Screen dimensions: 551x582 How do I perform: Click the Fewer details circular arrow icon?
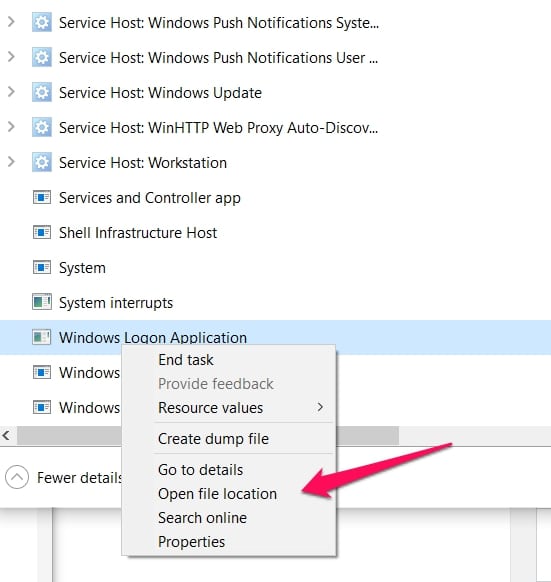(17, 477)
